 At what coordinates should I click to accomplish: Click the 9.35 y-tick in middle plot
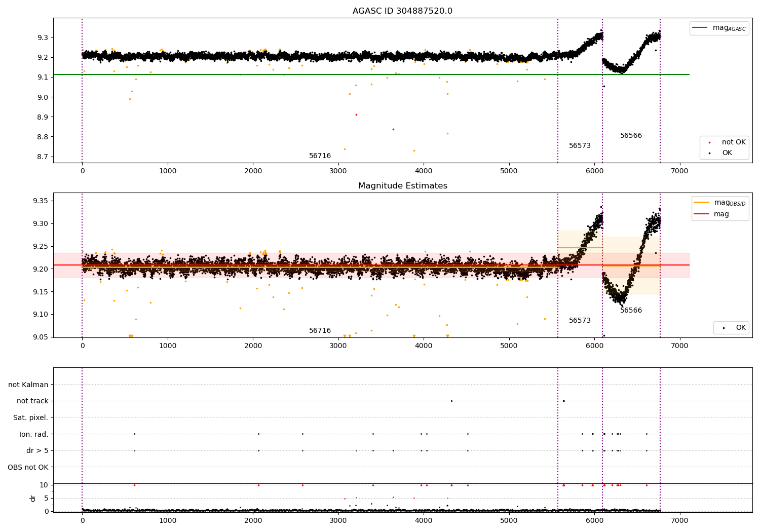click(41, 201)
